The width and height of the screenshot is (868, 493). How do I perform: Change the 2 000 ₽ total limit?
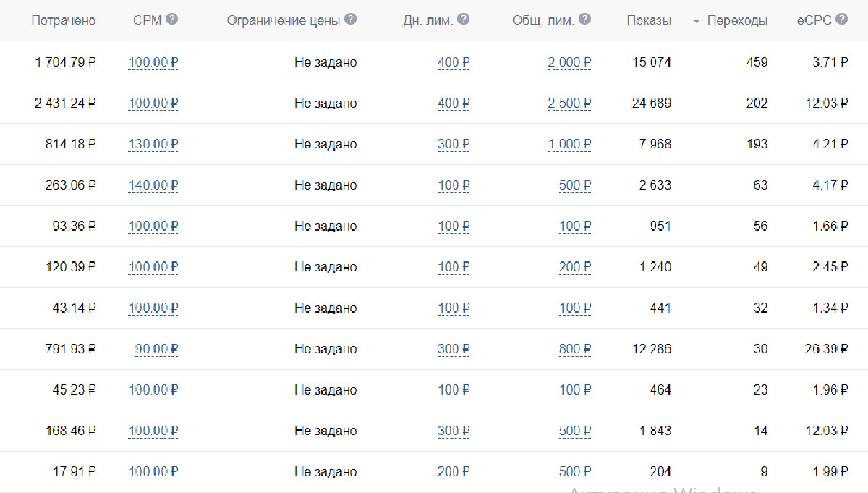pyautogui.click(x=569, y=62)
